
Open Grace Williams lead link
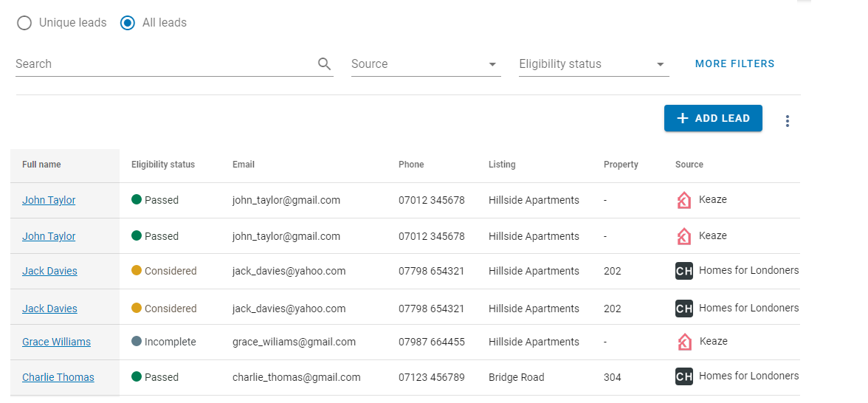pyautogui.click(x=56, y=342)
